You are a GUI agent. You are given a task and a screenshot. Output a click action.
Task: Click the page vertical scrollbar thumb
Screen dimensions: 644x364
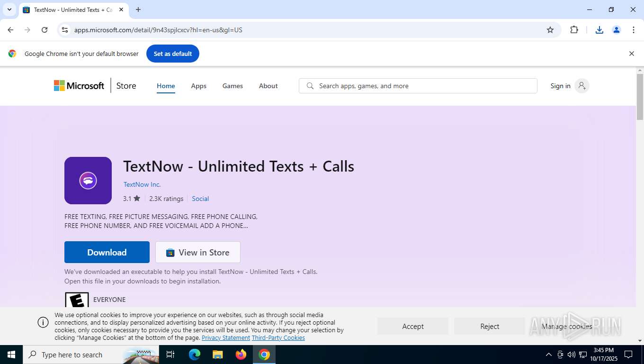(x=640, y=97)
